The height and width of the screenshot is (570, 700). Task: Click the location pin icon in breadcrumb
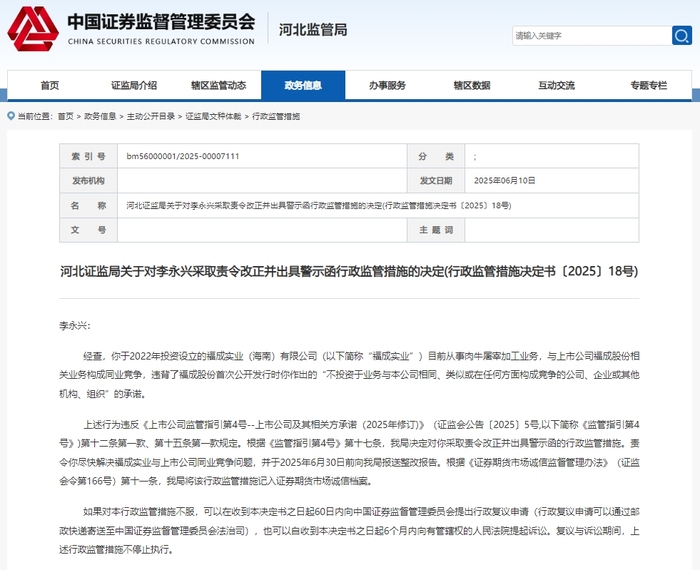(x=11, y=116)
